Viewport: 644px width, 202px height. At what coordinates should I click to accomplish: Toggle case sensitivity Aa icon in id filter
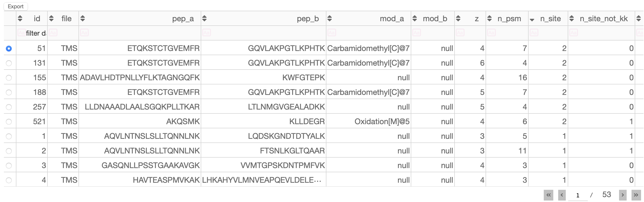click(22, 32)
